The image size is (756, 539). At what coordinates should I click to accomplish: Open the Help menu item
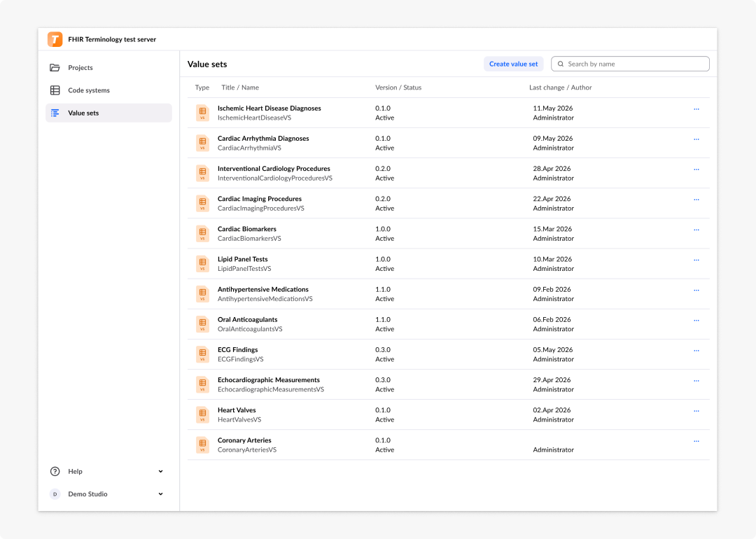click(108, 472)
